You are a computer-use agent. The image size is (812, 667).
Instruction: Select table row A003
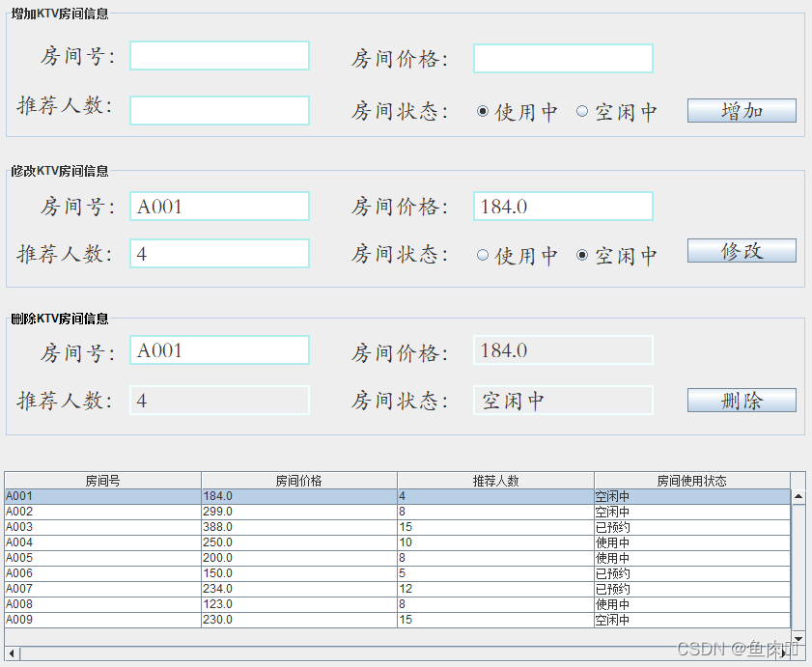(397, 527)
